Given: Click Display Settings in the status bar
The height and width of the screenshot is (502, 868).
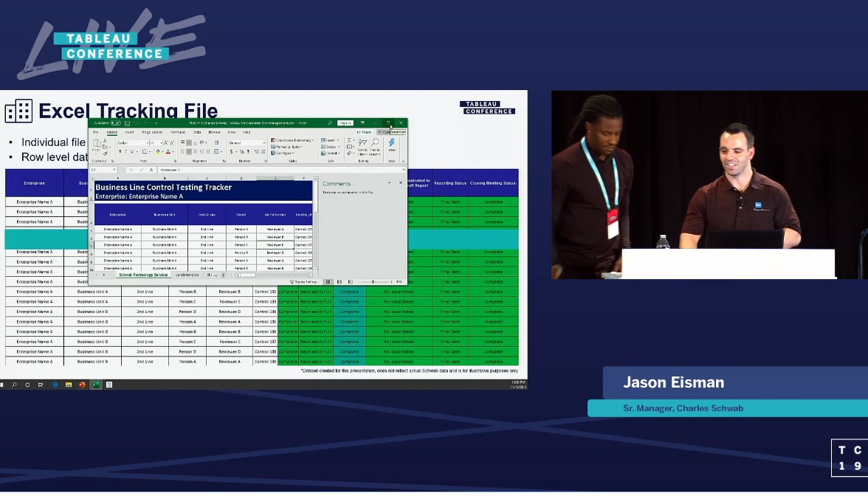Looking at the screenshot, I should pos(304,282).
